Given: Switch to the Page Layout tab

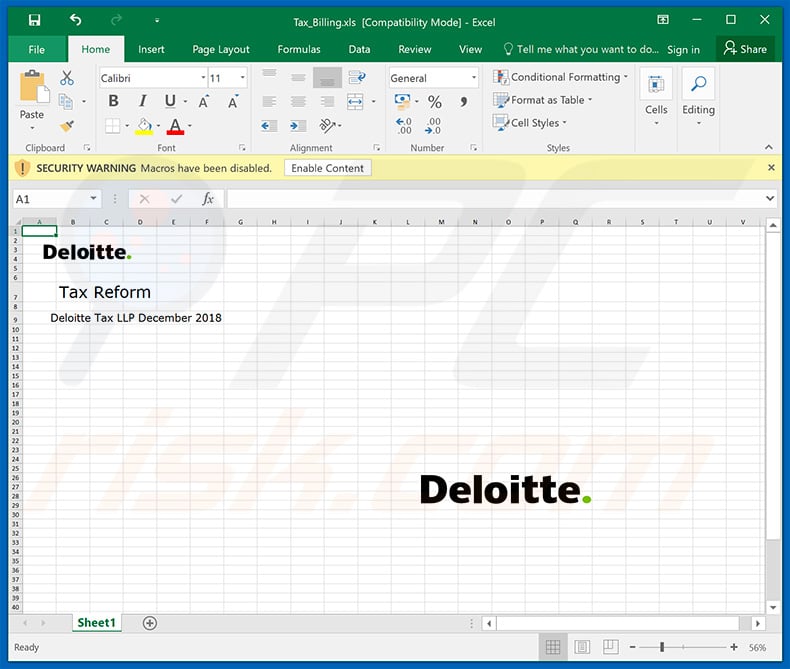Looking at the screenshot, I should 221,49.
